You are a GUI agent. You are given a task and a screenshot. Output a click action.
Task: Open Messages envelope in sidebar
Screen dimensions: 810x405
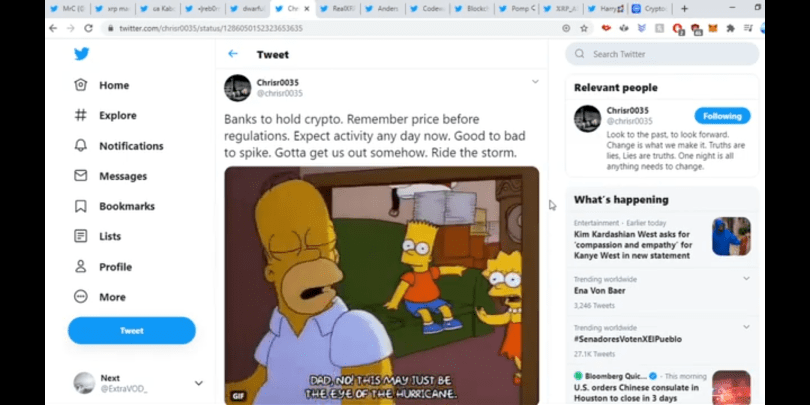[x=81, y=176]
